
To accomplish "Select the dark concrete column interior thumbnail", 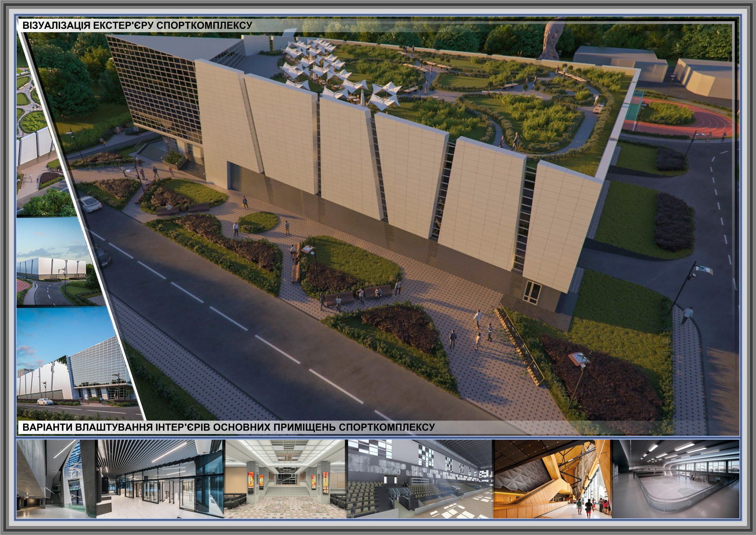I will [x=56, y=479].
